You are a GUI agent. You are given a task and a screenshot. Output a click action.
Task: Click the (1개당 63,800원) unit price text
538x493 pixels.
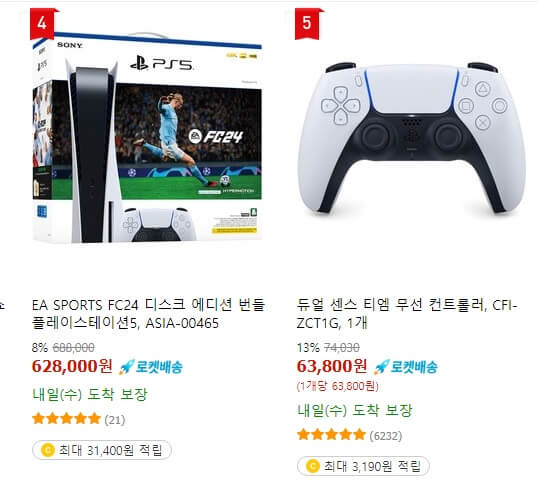[338, 386]
